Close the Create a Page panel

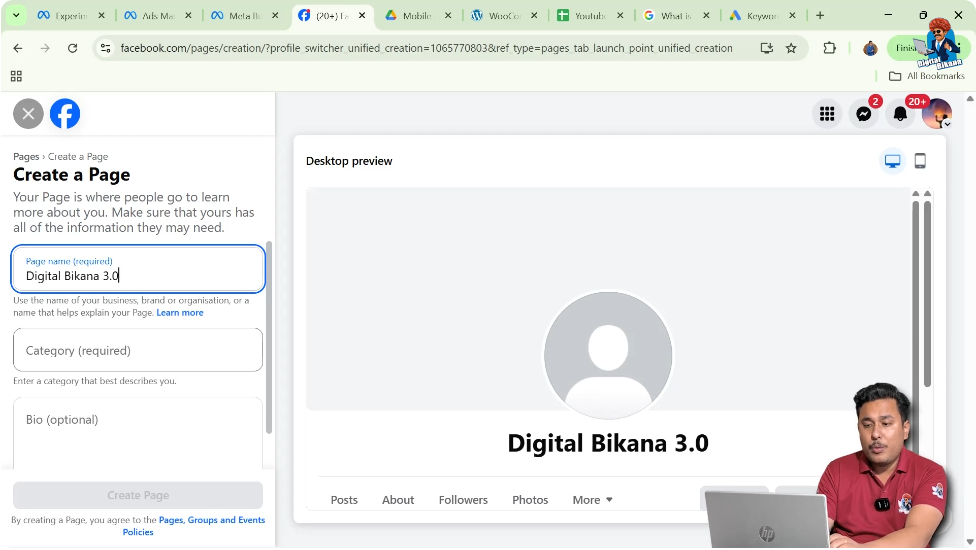(x=28, y=114)
